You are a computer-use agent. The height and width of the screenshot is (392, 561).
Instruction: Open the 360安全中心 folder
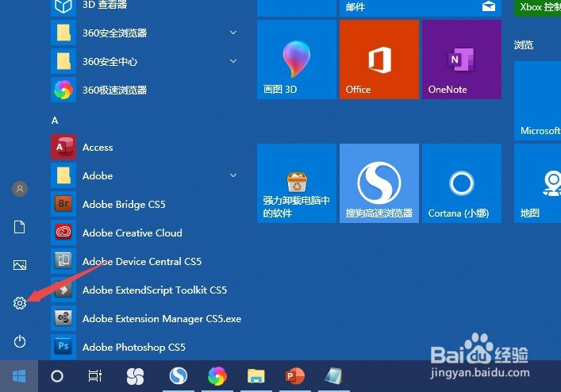pos(147,61)
